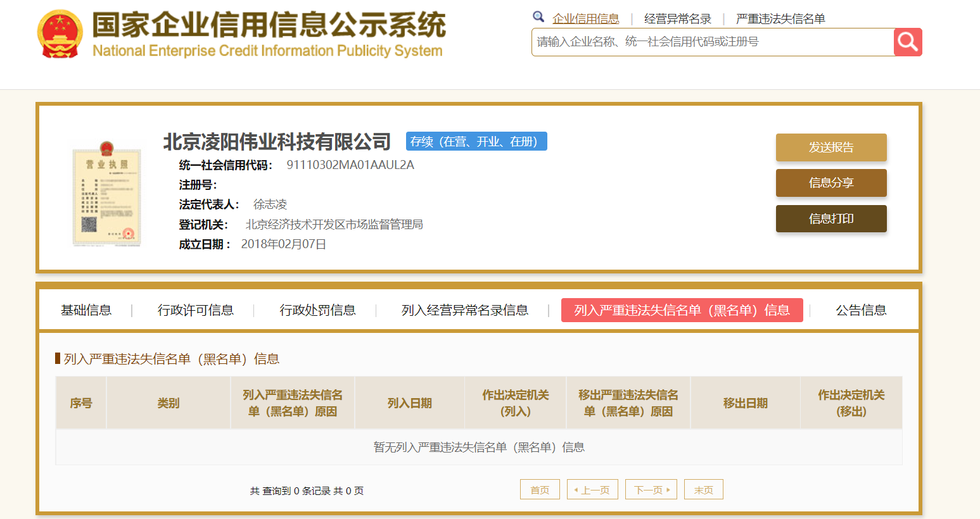Image resolution: width=980 pixels, height=519 pixels.
Task: Click the 信息打印 button
Action: click(x=831, y=219)
